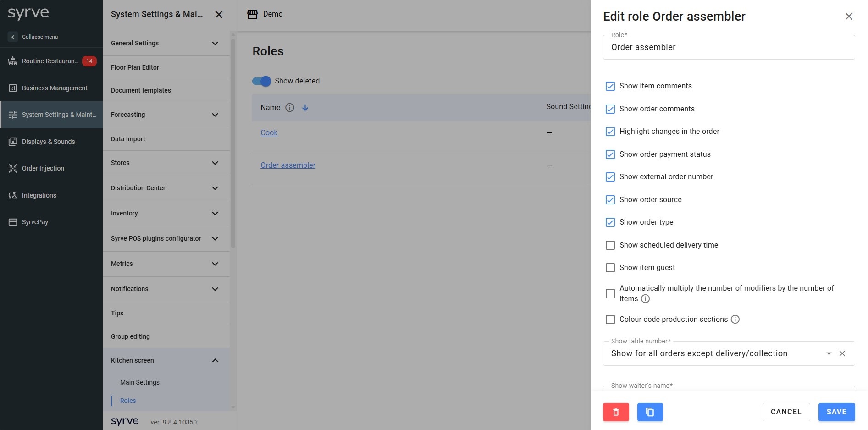868x430 pixels.
Task: Open Floor Plan Editor menu item
Action: pyautogui.click(x=166, y=67)
